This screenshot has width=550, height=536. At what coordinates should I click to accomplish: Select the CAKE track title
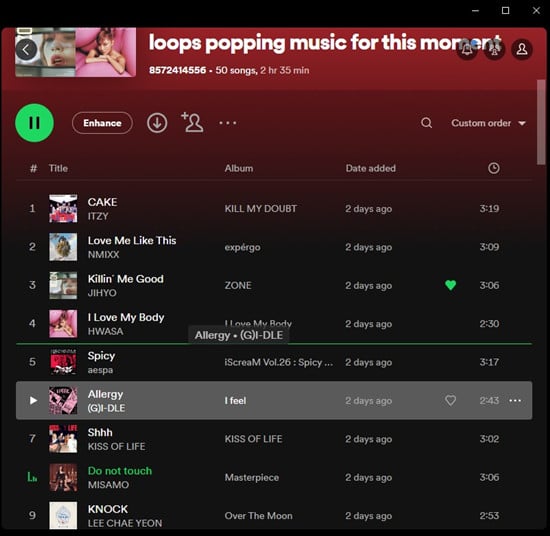[102, 202]
